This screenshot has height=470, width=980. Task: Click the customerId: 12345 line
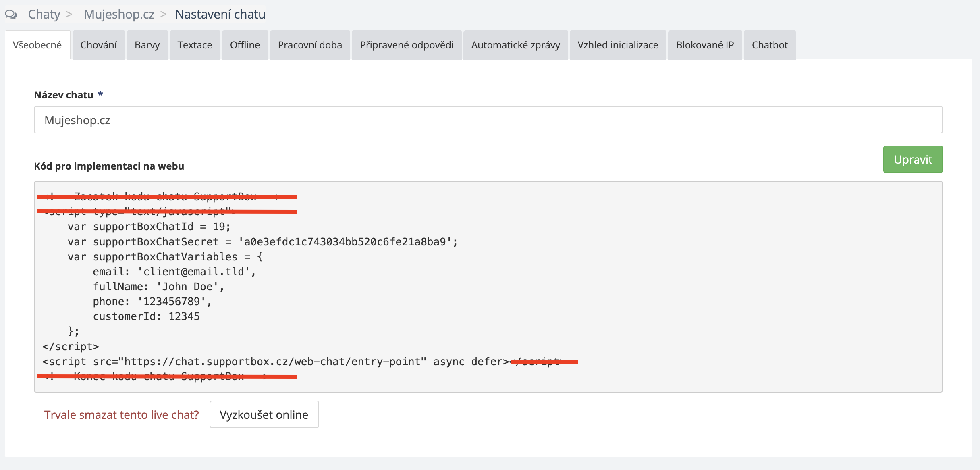[x=146, y=316]
